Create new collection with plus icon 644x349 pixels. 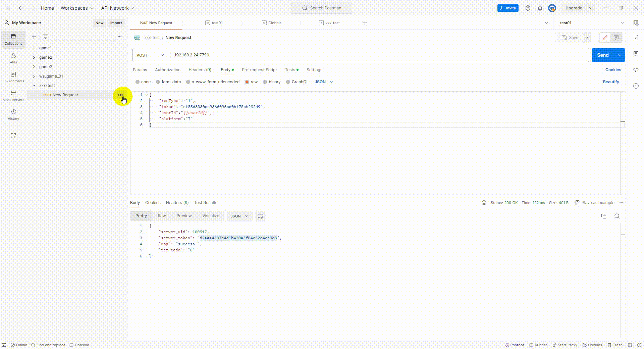click(x=34, y=37)
